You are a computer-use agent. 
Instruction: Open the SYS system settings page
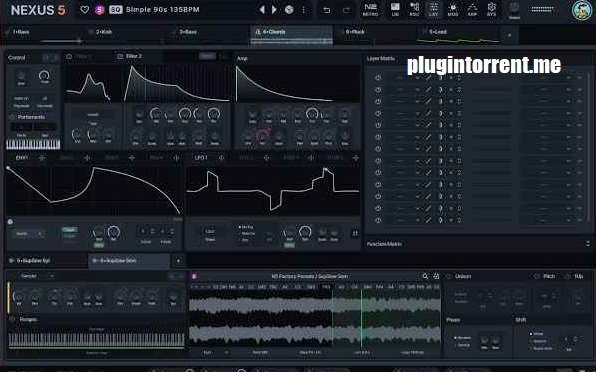491,9
